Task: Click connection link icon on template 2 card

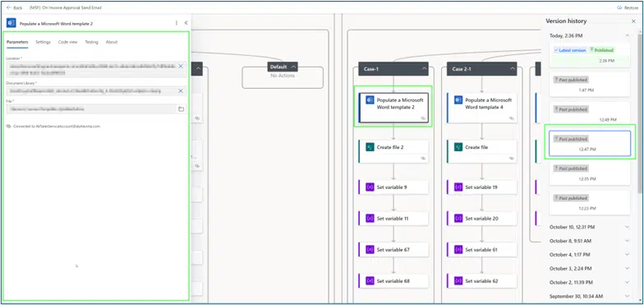Action: coord(423,118)
